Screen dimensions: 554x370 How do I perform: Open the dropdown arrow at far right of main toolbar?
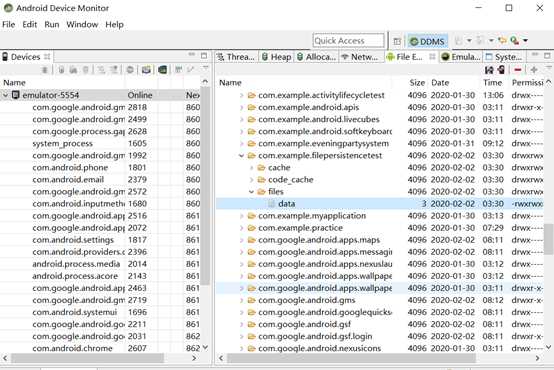[x=525, y=41]
